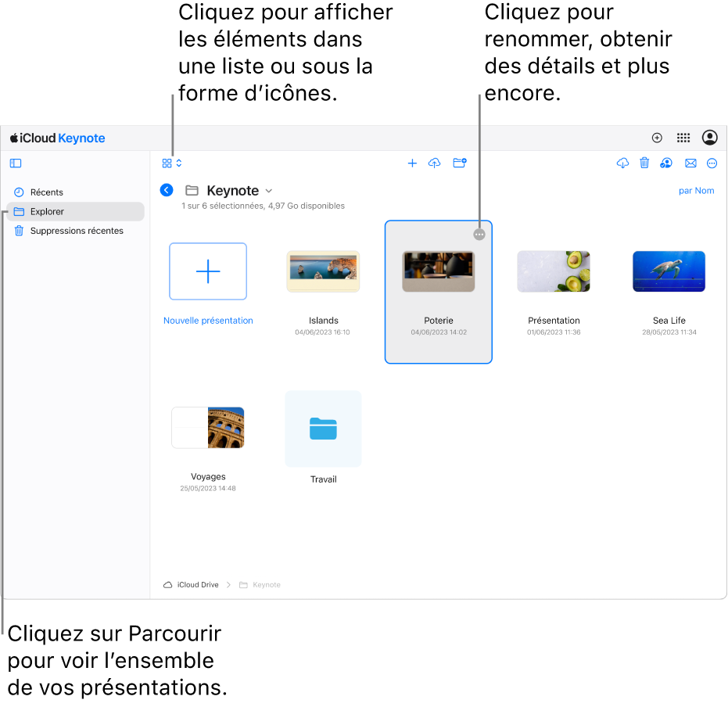This screenshot has width=728, height=707.
Task: Open collaboration with the share people icon
Action: pos(666,163)
